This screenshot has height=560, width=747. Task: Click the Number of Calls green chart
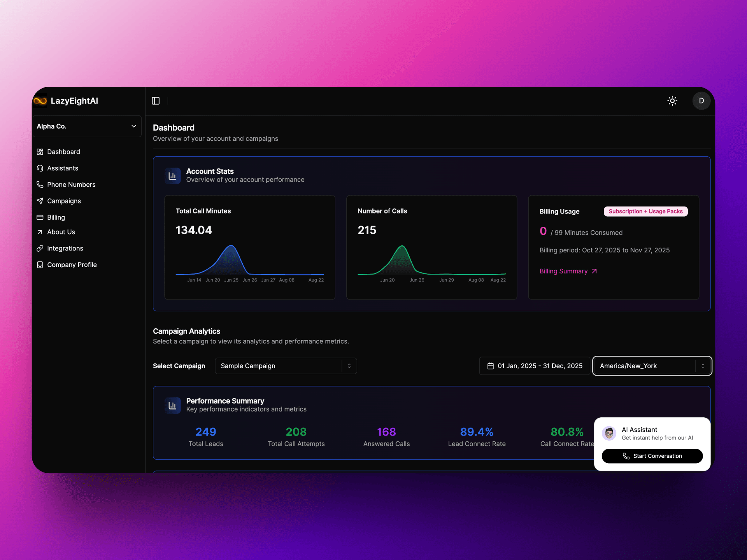pos(432,260)
